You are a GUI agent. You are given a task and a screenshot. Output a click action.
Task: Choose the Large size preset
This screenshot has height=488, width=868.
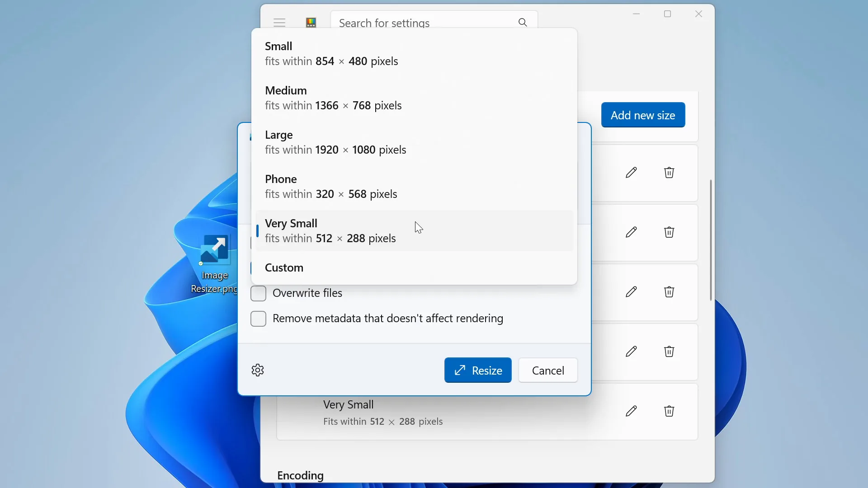pos(414,142)
